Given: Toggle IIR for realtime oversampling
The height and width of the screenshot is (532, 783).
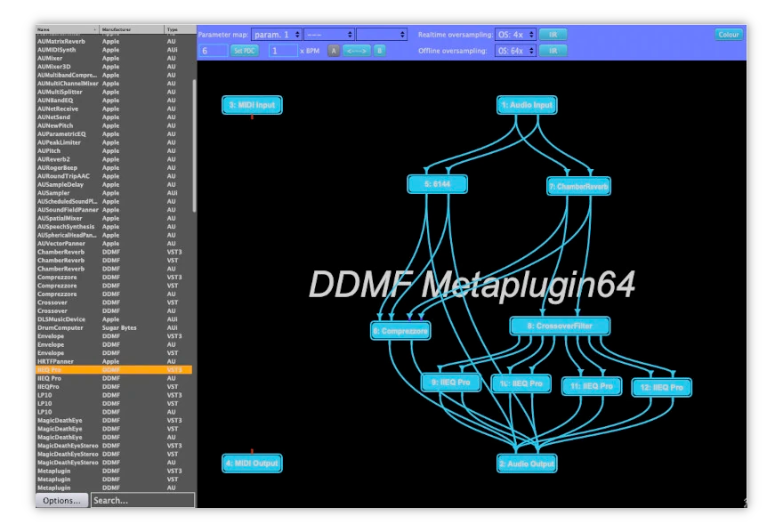Looking at the screenshot, I should point(553,34).
